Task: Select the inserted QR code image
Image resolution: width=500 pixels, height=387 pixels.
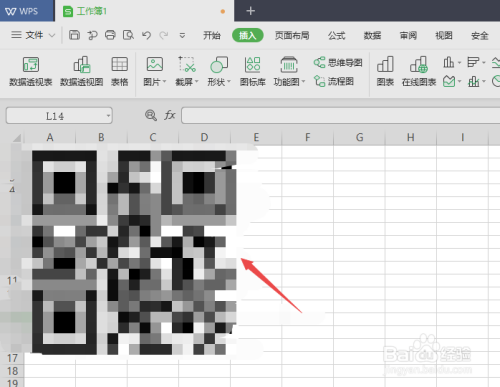Action: click(x=134, y=252)
